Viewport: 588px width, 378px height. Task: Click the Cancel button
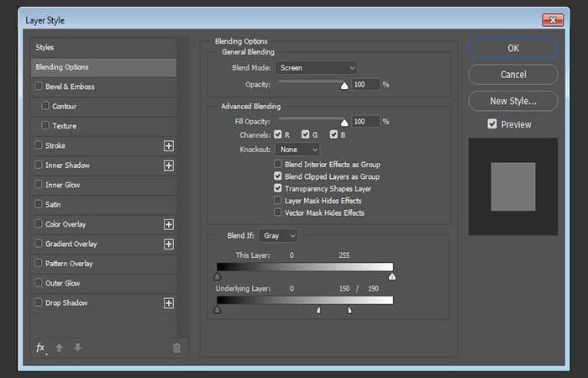tap(513, 75)
